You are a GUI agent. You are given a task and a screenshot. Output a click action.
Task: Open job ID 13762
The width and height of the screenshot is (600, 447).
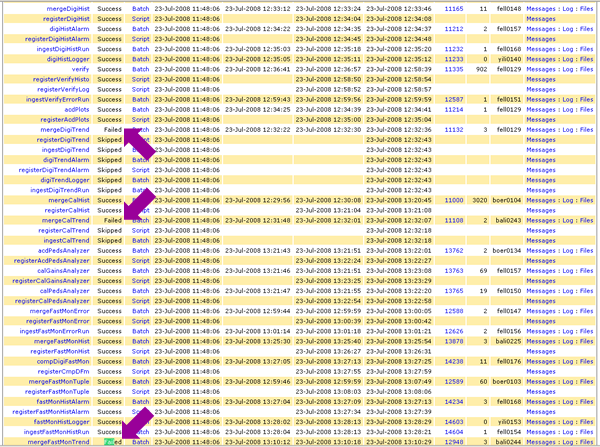click(454, 251)
